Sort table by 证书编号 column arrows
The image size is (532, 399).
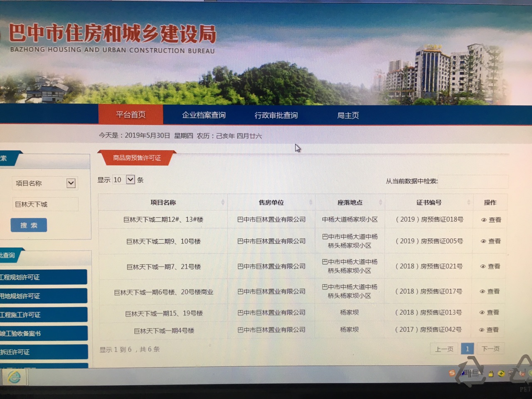pyautogui.click(x=468, y=202)
